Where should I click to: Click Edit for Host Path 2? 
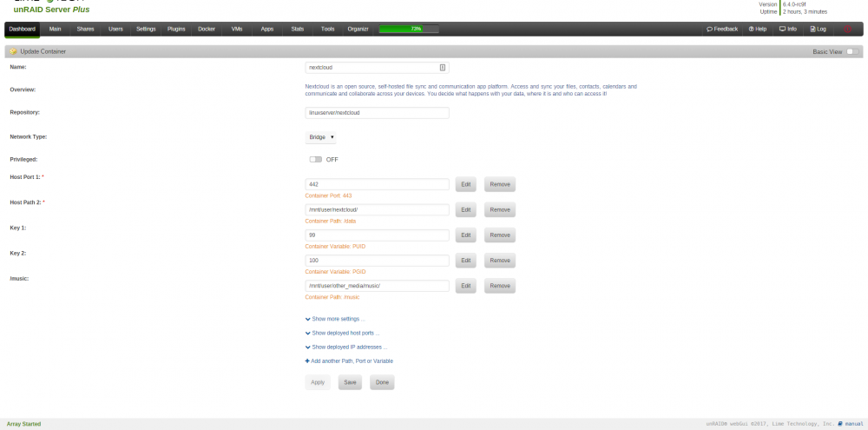[x=465, y=210]
